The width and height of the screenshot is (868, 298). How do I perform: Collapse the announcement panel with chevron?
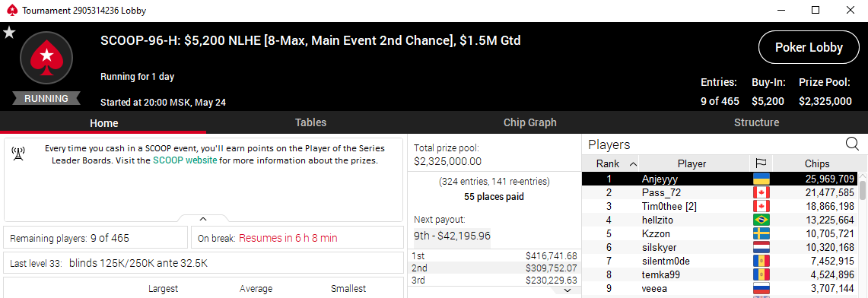[x=202, y=219]
